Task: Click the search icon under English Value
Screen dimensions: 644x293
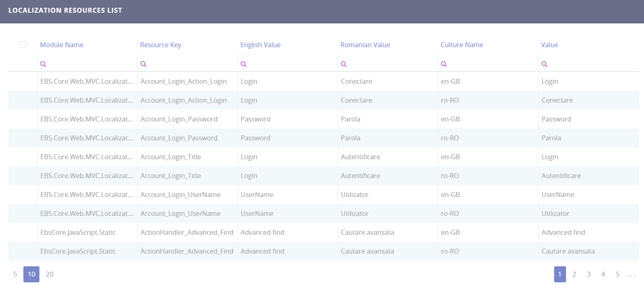Action: 243,64
